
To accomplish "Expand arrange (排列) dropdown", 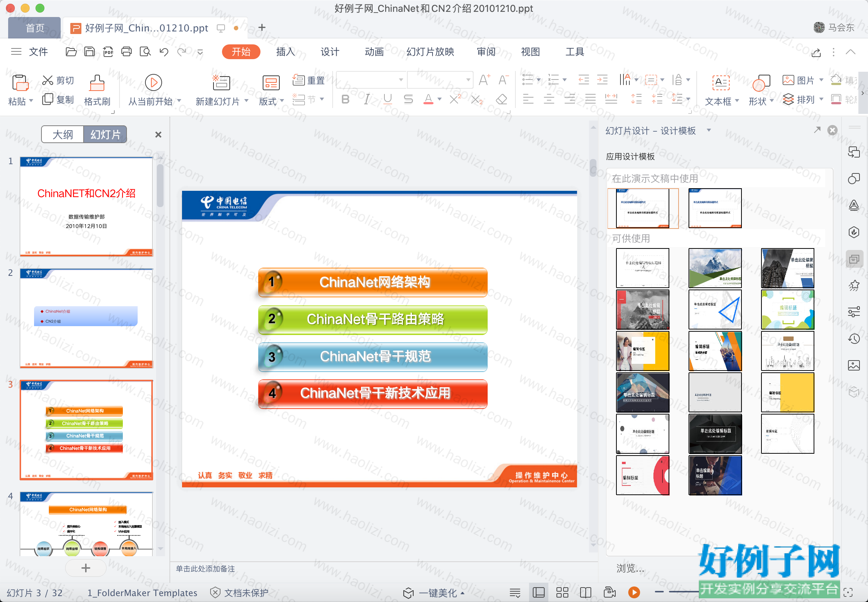I will click(x=821, y=99).
